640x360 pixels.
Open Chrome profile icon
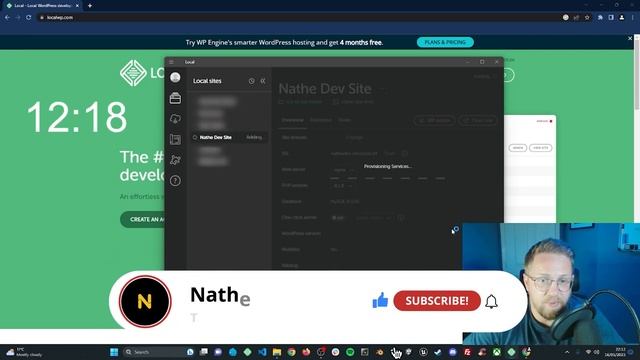[622, 18]
